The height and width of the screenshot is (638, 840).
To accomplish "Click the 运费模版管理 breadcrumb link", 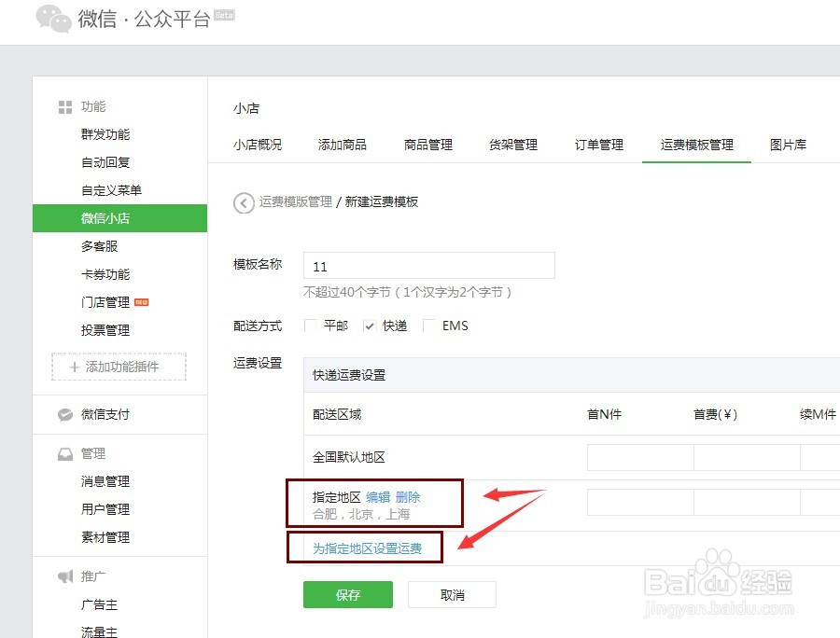I will [x=296, y=201].
